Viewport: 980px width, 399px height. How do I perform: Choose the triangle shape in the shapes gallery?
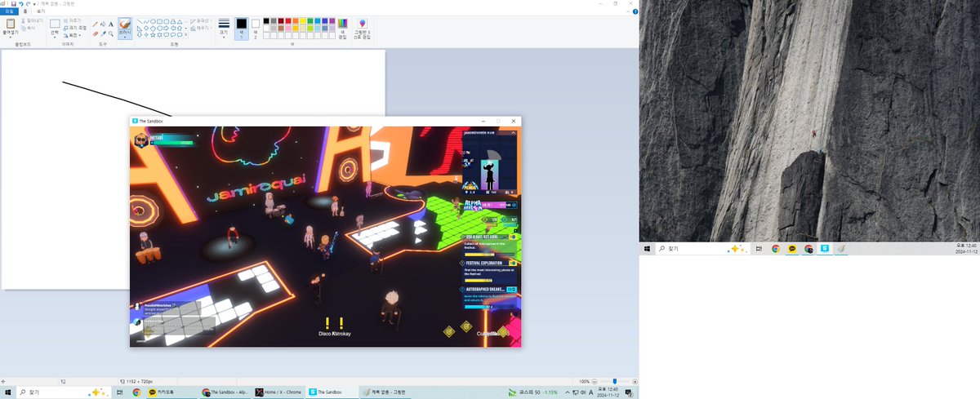(180, 21)
